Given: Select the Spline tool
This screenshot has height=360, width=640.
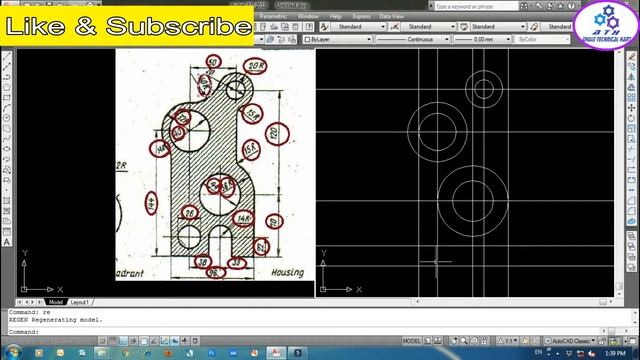Looking at the screenshot, I should coord(7,138).
